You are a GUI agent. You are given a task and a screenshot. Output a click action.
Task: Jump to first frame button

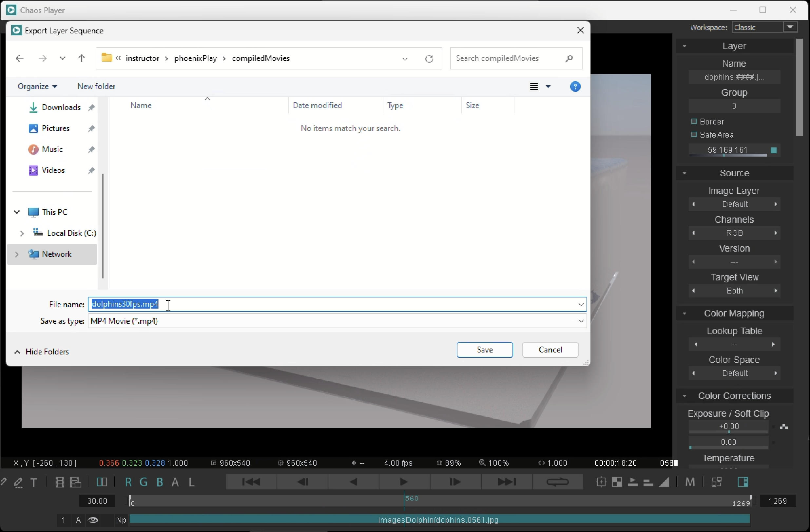coord(251,482)
